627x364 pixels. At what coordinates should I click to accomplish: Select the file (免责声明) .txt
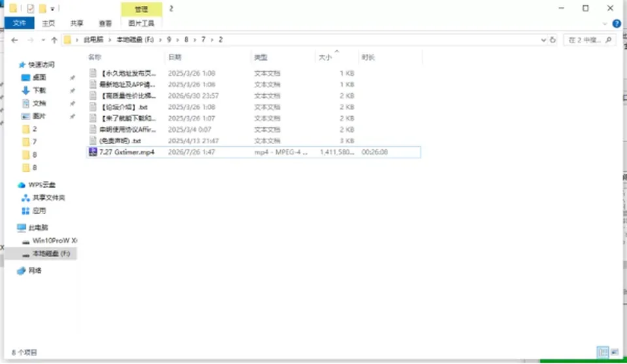tap(120, 141)
